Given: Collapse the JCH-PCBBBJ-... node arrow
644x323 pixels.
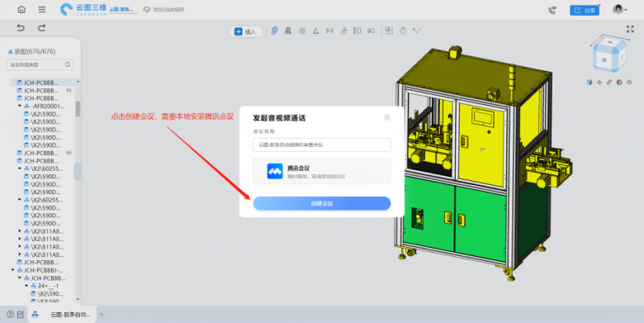Looking at the screenshot, I should tap(12, 270).
